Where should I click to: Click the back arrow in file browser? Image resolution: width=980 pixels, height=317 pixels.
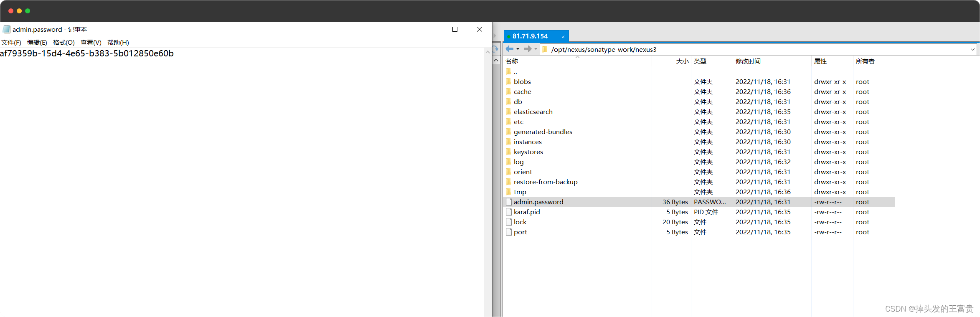pyautogui.click(x=510, y=49)
